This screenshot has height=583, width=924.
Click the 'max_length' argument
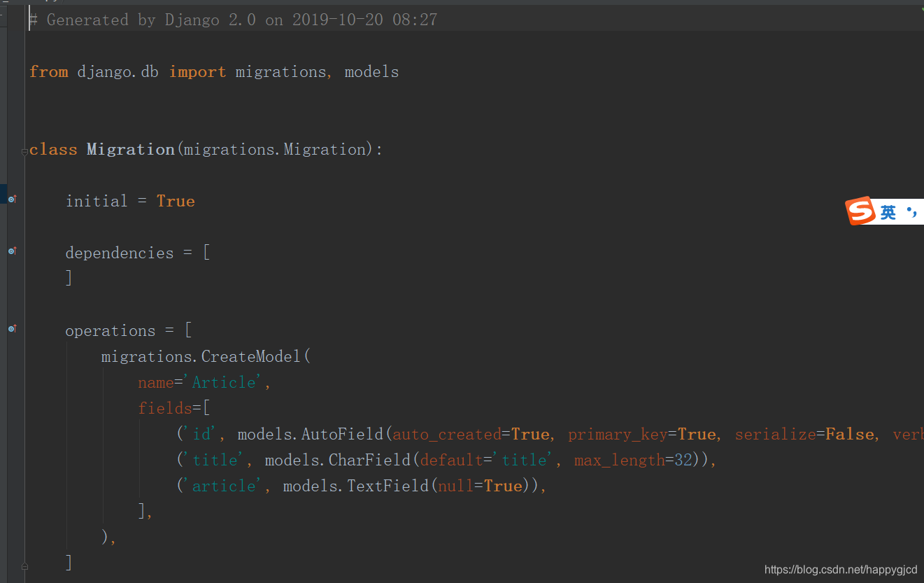[x=619, y=461]
